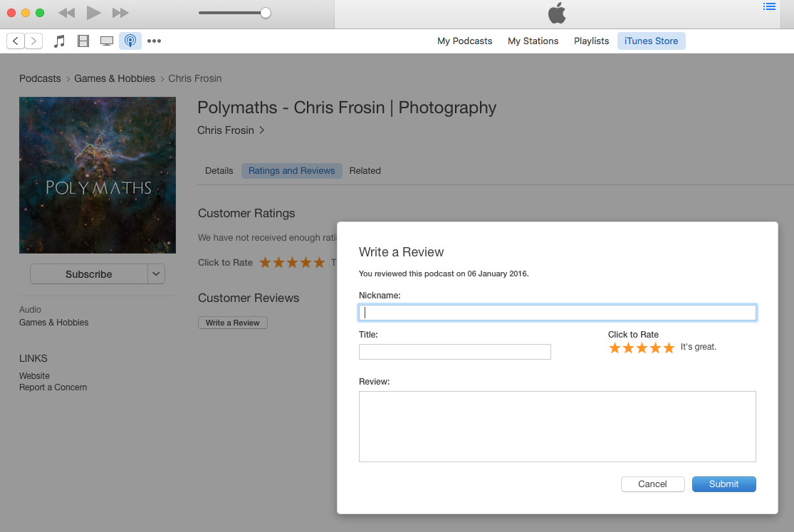Image resolution: width=794 pixels, height=532 pixels.
Task: Set third star in review dialog
Action: pyautogui.click(x=642, y=348)
